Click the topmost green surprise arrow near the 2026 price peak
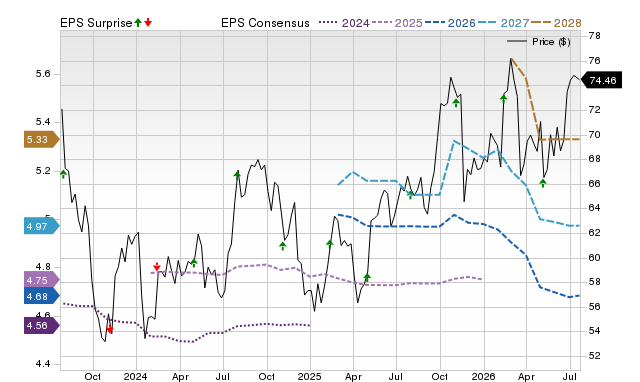Image resolution: width=640 pixels, height=382 pixels. 504,98
